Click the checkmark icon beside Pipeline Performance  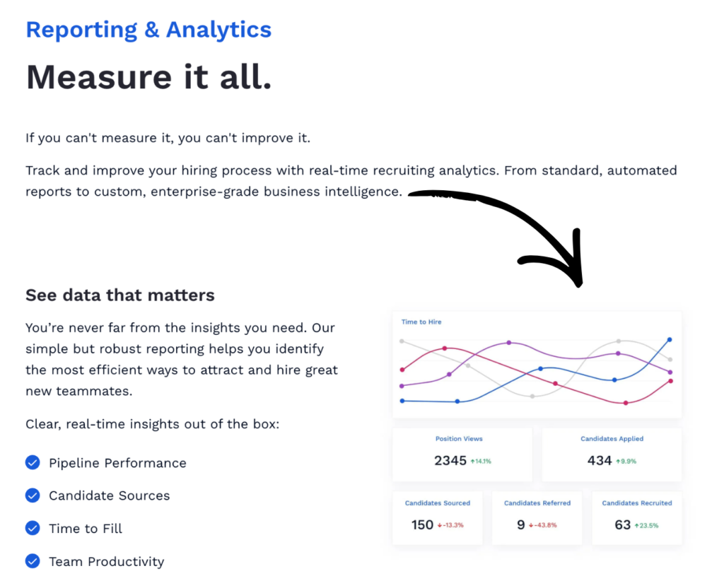coord(33,462)
